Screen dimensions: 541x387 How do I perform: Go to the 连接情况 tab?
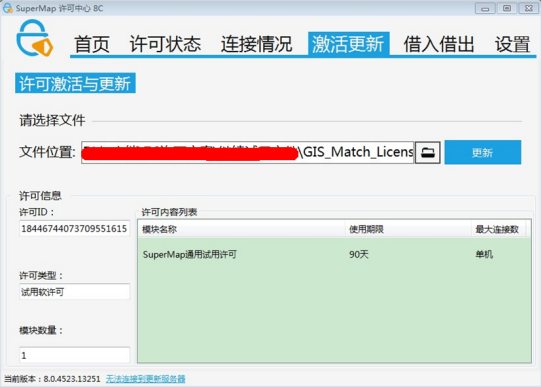256,44
